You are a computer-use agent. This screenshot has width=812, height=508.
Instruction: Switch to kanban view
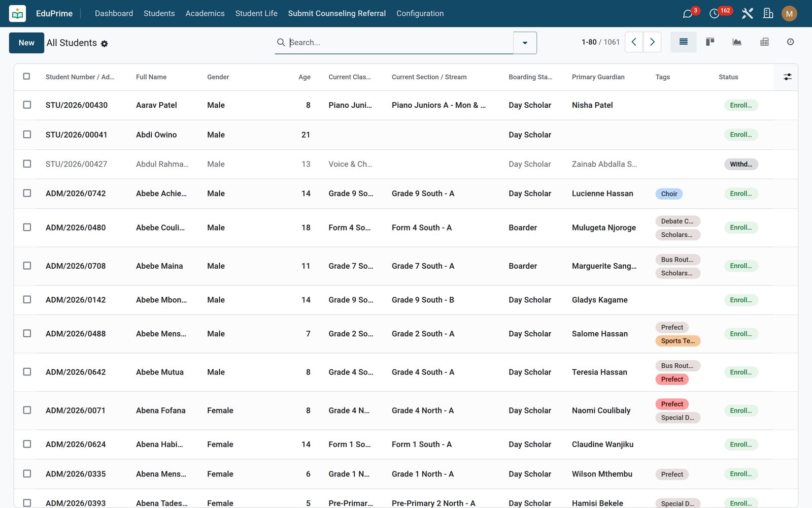(710, 42)
